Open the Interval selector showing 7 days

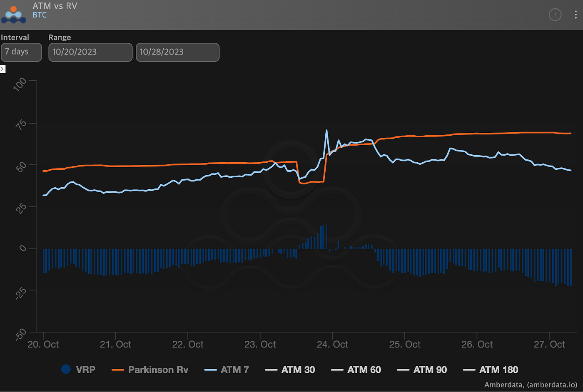(x=21, y=52)
